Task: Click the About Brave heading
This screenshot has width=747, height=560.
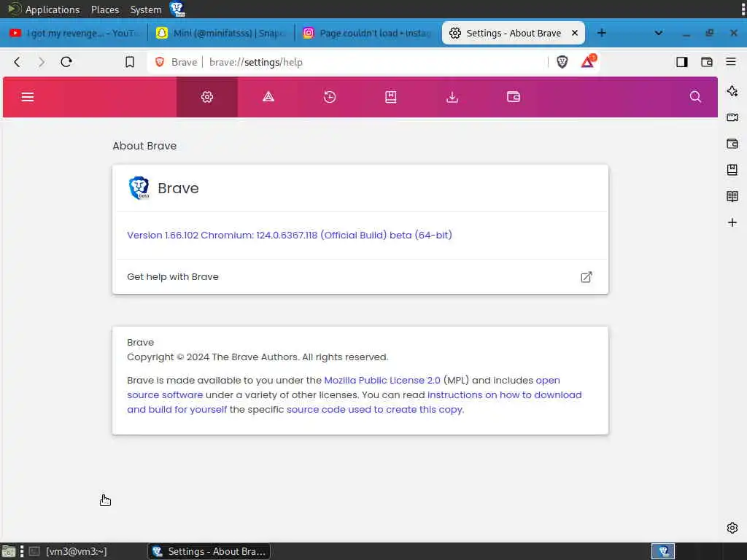Action: 144,146
